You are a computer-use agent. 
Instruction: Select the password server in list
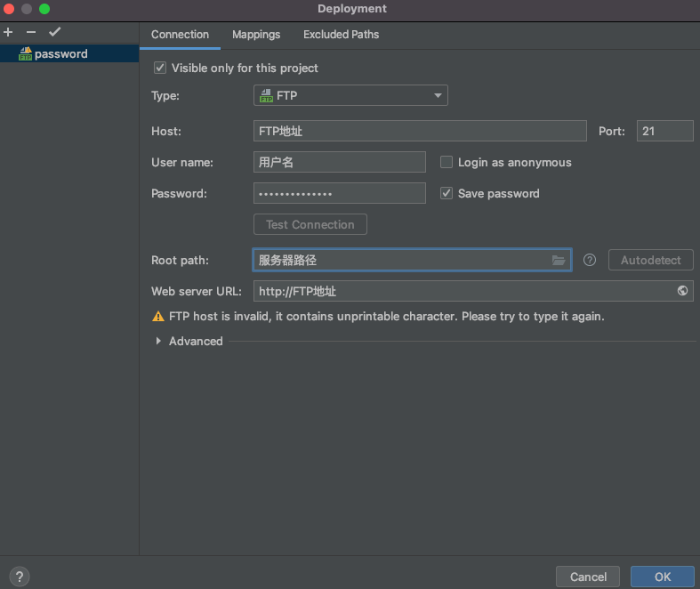60,54
